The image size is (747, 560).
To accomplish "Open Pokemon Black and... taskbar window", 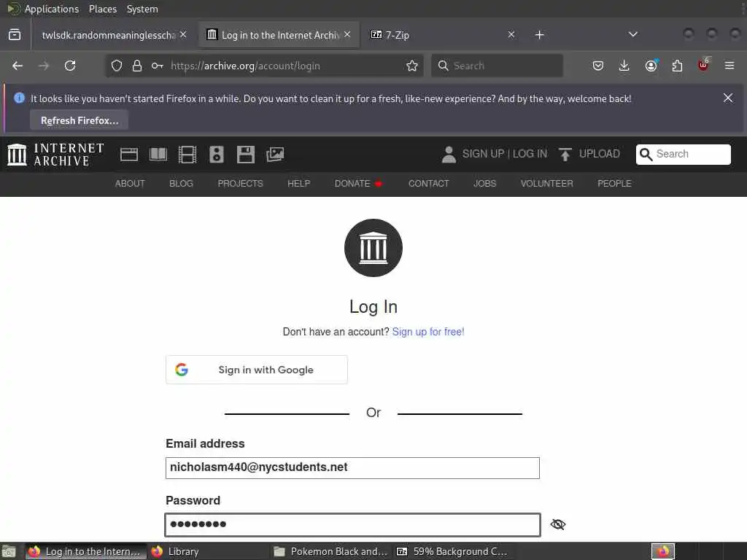I will (x=331, y=551).
